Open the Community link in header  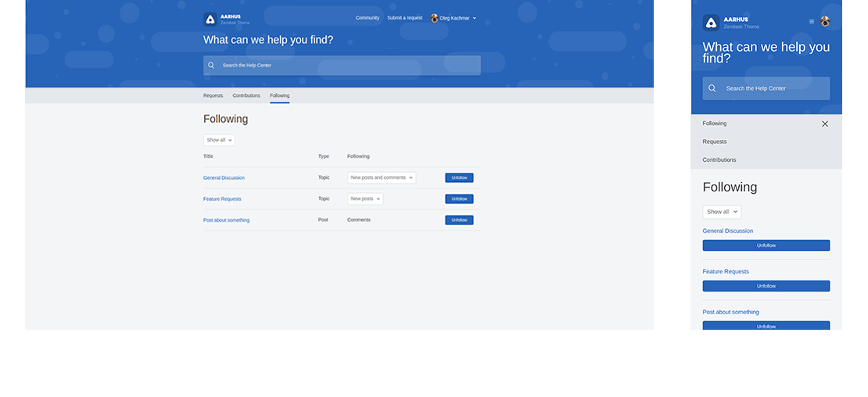(368, 18)
